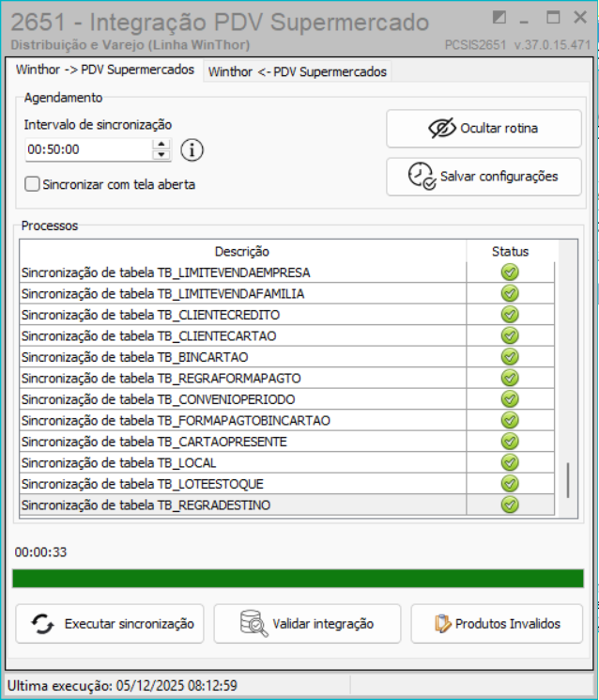Viewport: 599px width, 700px height.
Task: Click the info icon beside sync interval
Action: coord(192,150)
